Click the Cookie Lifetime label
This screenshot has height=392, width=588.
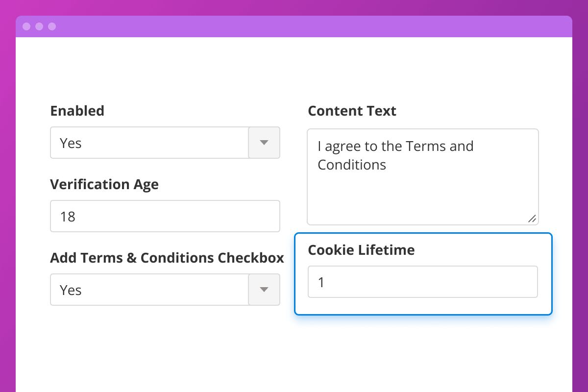click(361, 250)
